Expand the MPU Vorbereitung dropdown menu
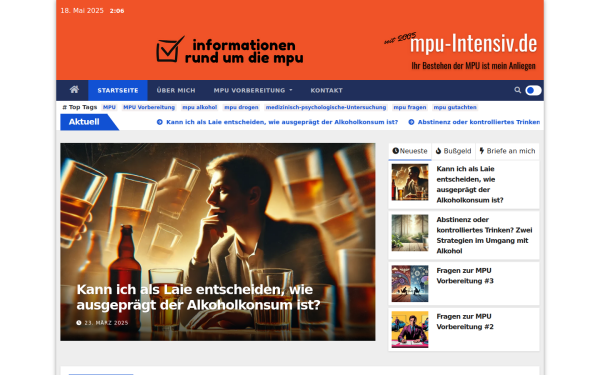The width and height of the screenshot is (600, 375). 253,90
